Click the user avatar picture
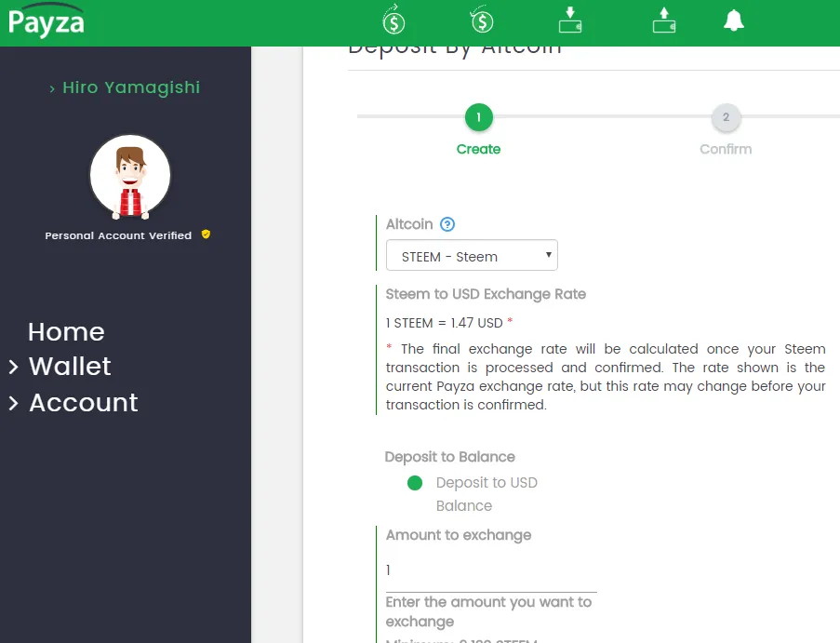Screen dimensions: 840x643 point(130,176)
